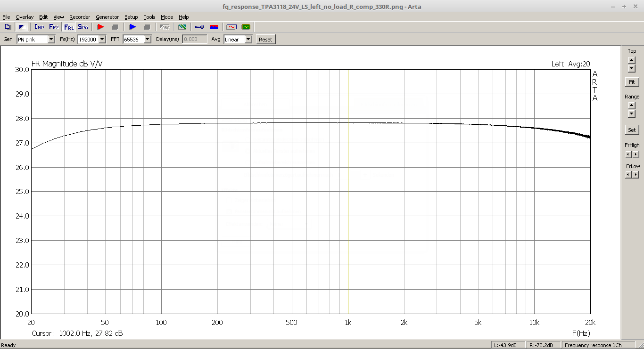
Task: Open the Overlay menu
Action: coord(25,17)
